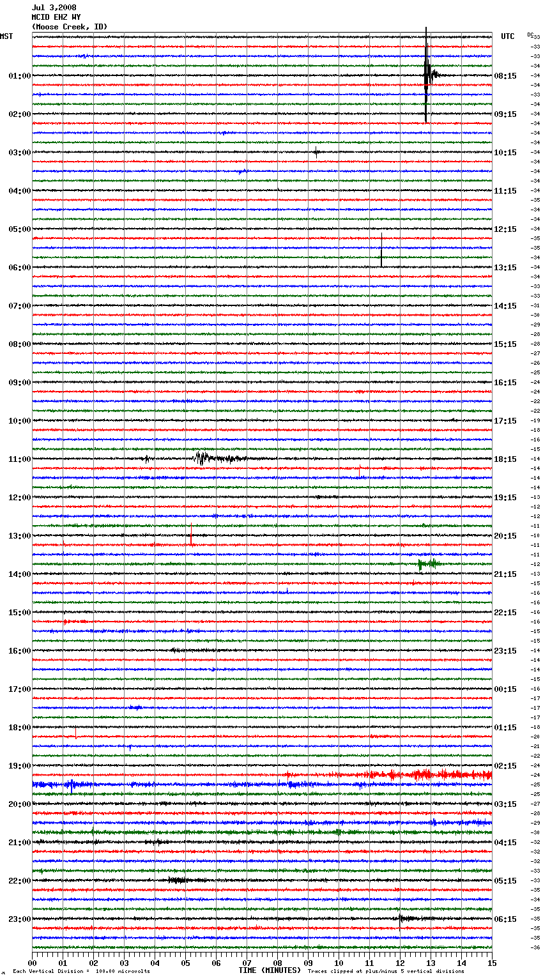Click the date text "Jul 3,2008"

pyautogui.click(x=54, y=8)
